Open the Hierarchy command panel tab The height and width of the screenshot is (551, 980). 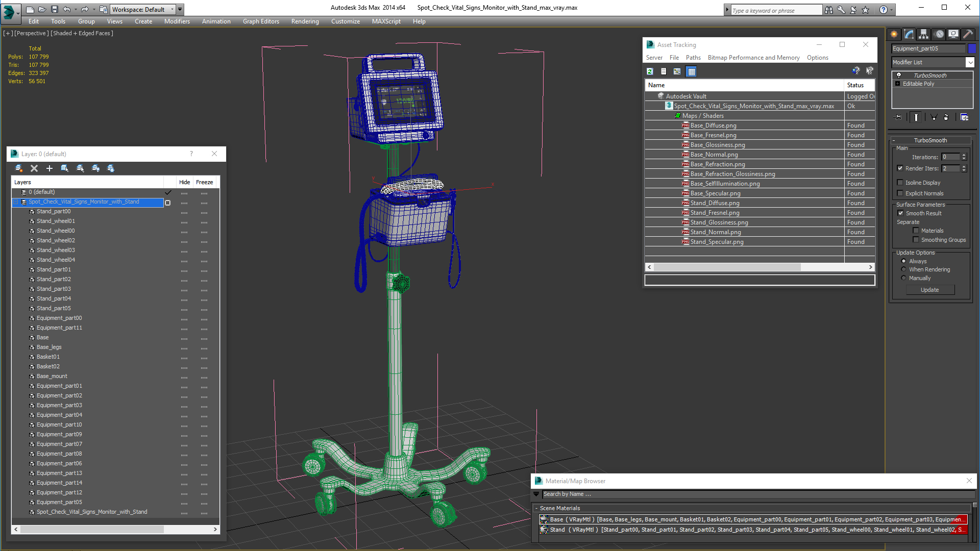click(924, 34)
